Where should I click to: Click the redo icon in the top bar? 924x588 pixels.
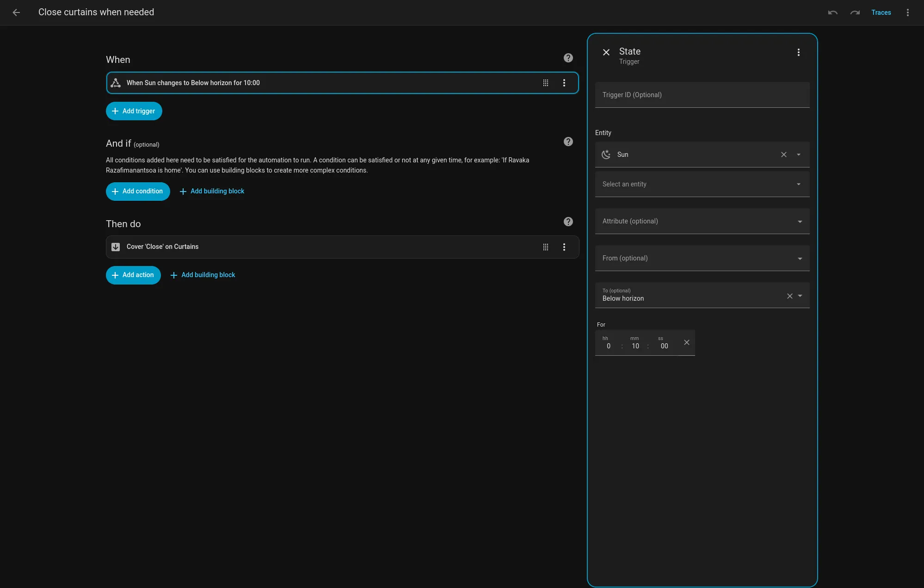coord(855,12)
